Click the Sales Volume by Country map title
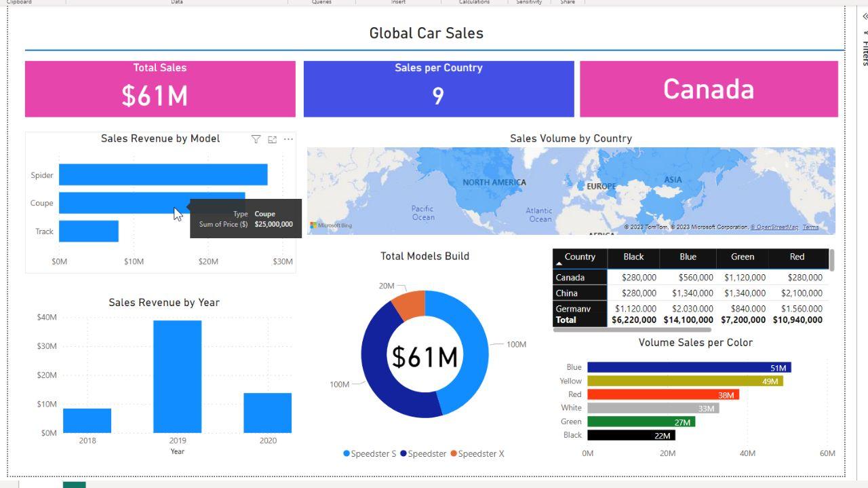Image resolution: width=868 pixels, height=488 pixels. [571, 138]
